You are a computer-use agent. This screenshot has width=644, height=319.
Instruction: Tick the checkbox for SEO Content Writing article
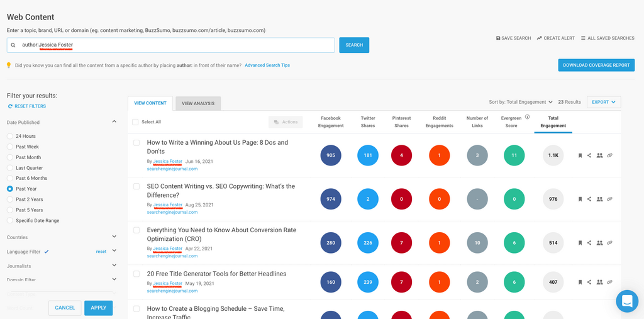136,187
